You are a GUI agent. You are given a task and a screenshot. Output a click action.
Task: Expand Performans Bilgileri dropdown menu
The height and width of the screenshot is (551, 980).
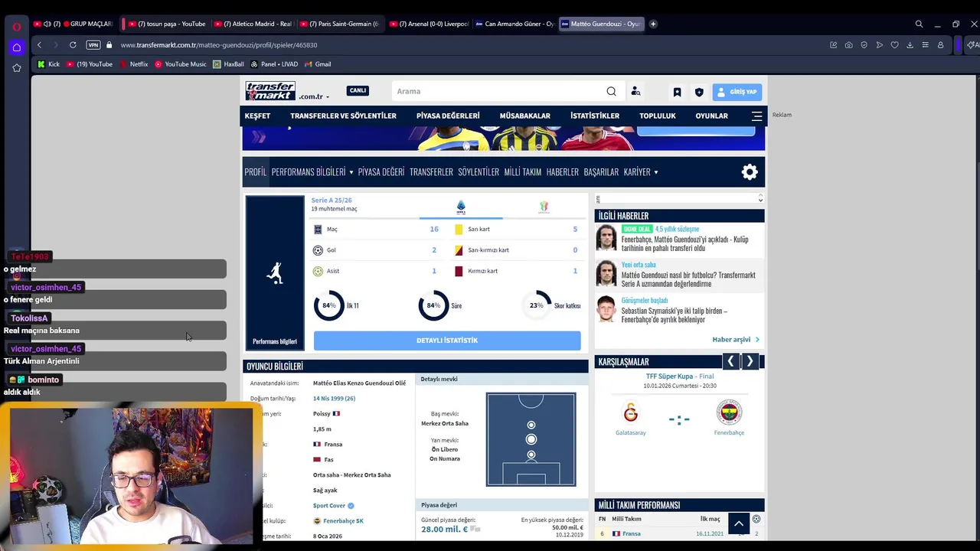pos(312,172)
